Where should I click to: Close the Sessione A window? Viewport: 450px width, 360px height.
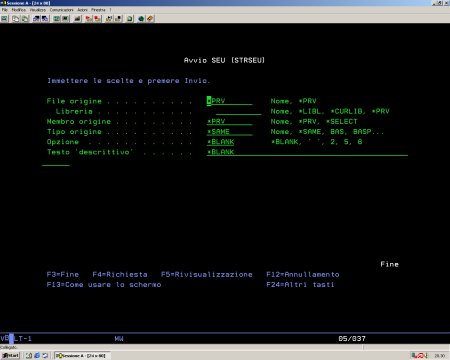coord(447,3)
